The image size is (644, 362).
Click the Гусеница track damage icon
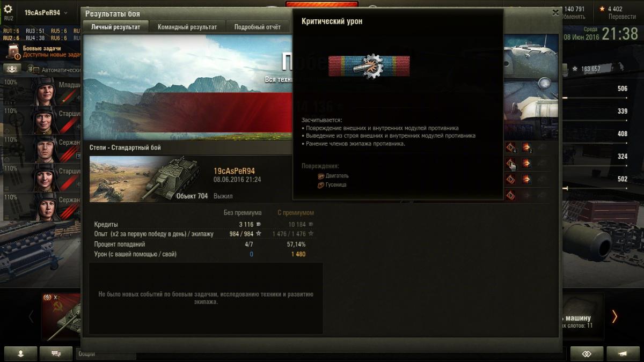coord(321,185)
